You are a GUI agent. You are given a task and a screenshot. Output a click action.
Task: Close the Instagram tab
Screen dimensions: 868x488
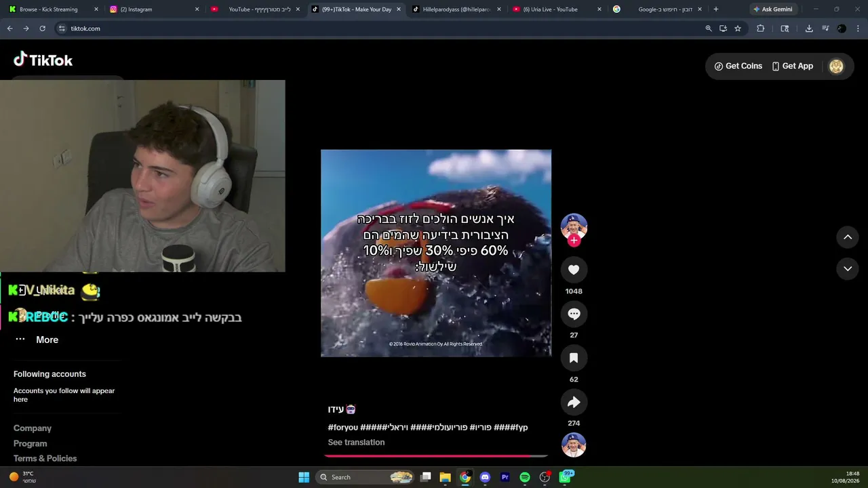tap(197, 9)
